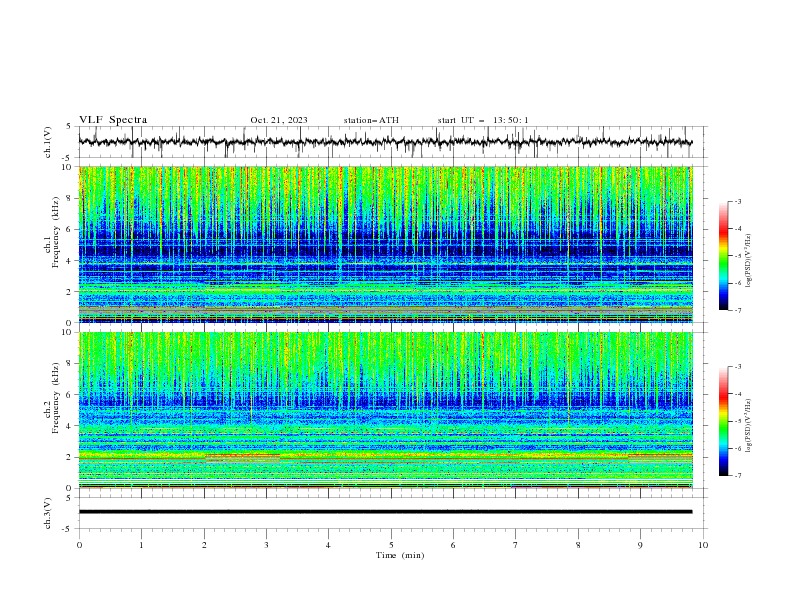Click the "3" minute tick label
The height and width of the screenshot is (612, 792).
point(266,545)
